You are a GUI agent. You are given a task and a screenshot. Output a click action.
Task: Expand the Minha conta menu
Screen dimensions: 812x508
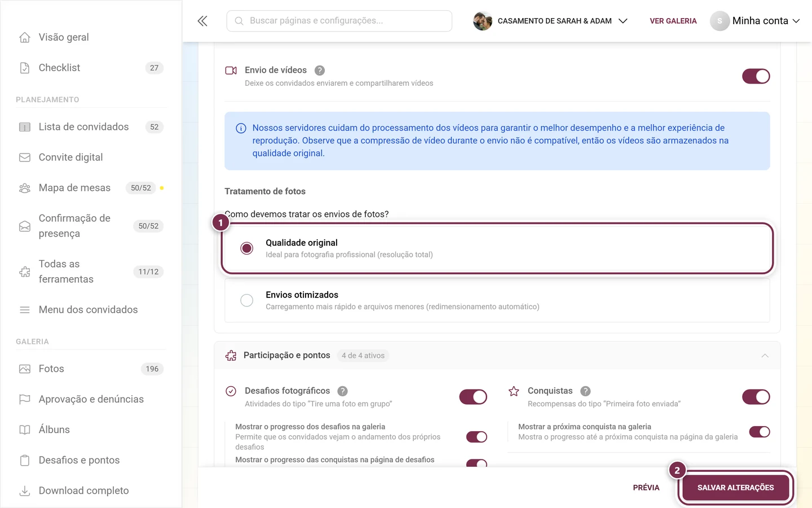pyautogui.click(x=755, y=21)
